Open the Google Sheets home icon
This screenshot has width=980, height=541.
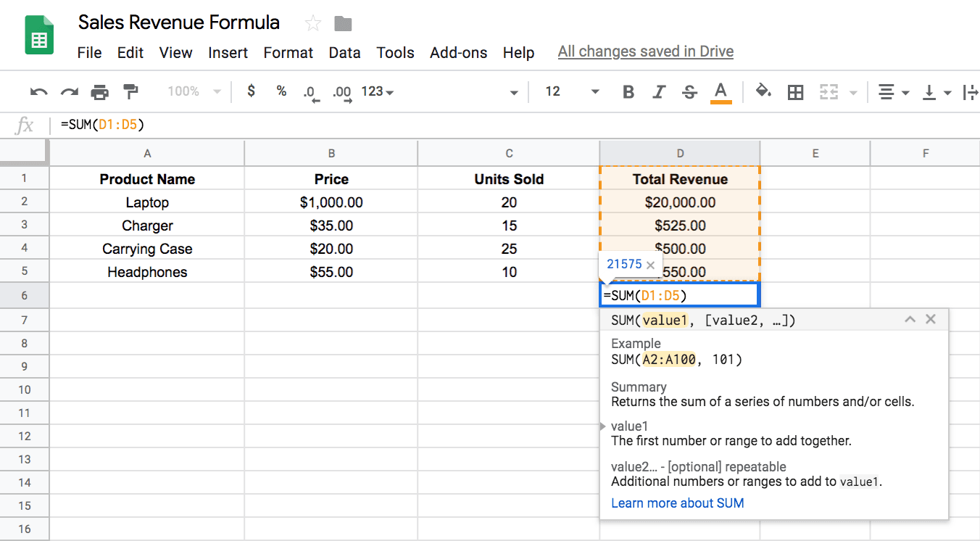[x=39, y=36]
